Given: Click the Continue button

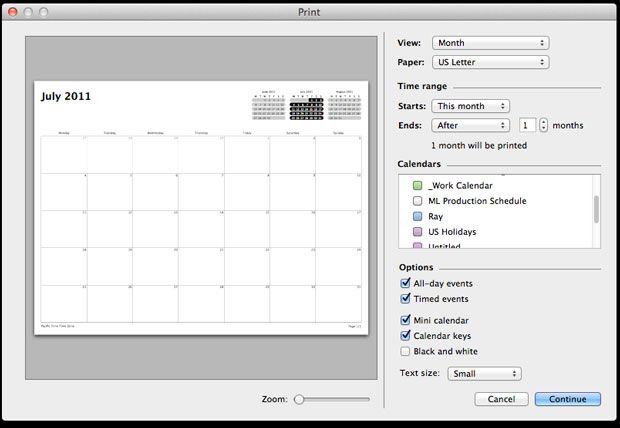Looking at the screenshot, I should click(568, 399).
